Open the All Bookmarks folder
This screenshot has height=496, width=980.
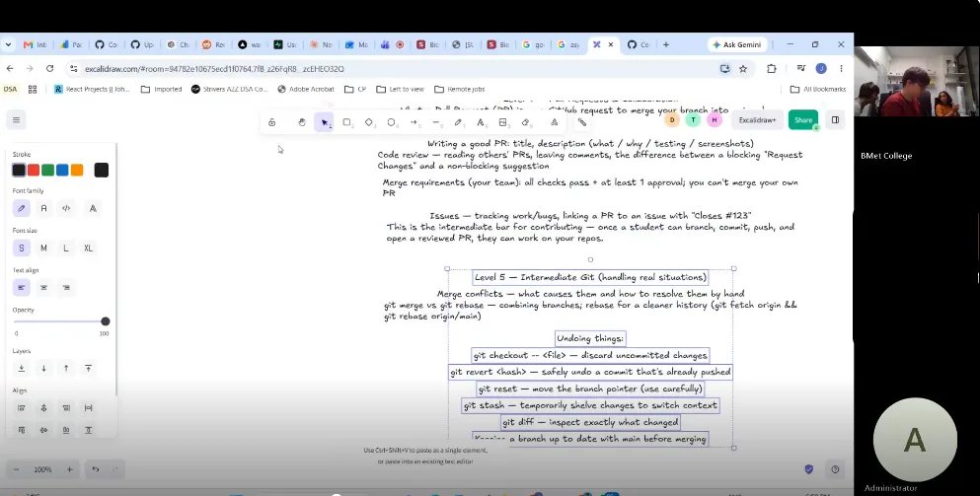[817, 90]
